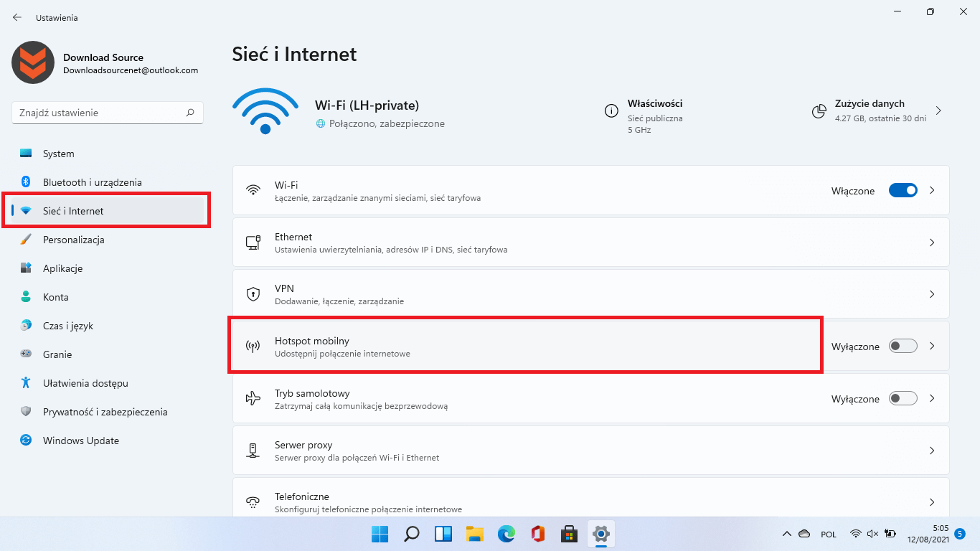
Task: Open the Serwer proxy settings row
Action: click(591, 451)
